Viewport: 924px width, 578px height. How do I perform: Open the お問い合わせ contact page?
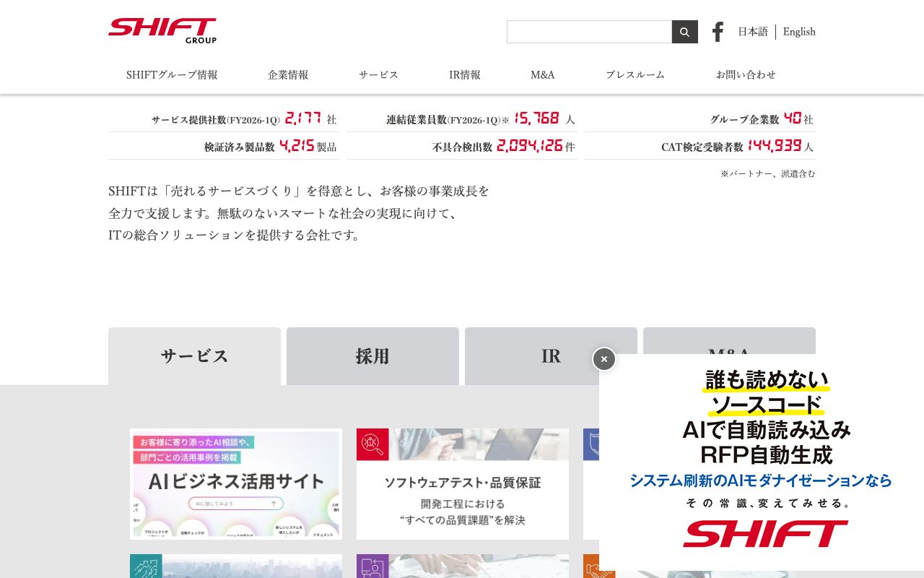(x=746, y=74)
